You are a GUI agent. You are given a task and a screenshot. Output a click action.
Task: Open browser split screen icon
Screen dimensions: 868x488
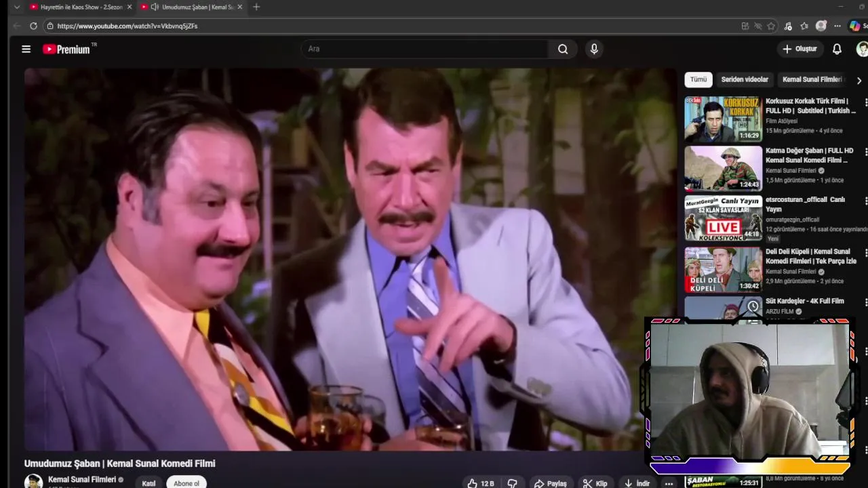click(x=745, y=26)
